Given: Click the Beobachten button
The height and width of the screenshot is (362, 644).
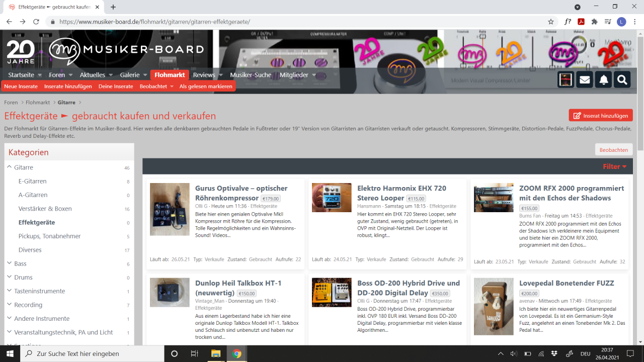Looking at the screenshot, I should (x=614, y=150).
